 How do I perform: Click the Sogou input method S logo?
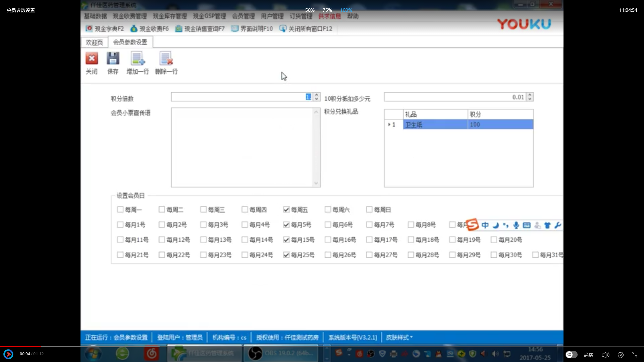click(472, 225)
